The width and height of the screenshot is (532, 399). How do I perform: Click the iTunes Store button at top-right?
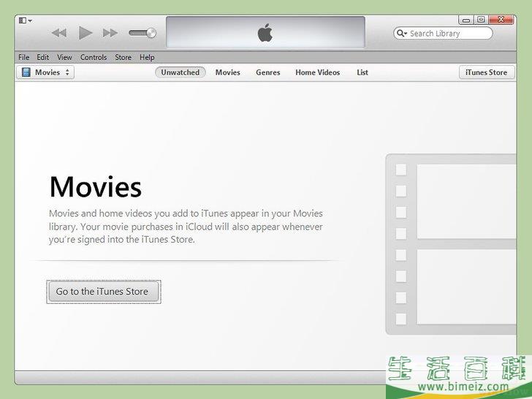[487, 72]
